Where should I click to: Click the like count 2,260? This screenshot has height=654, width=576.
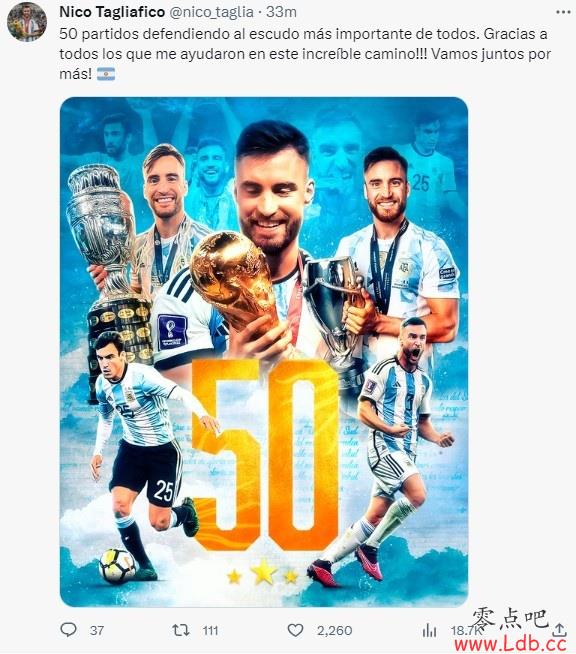(x=335, y=630)
